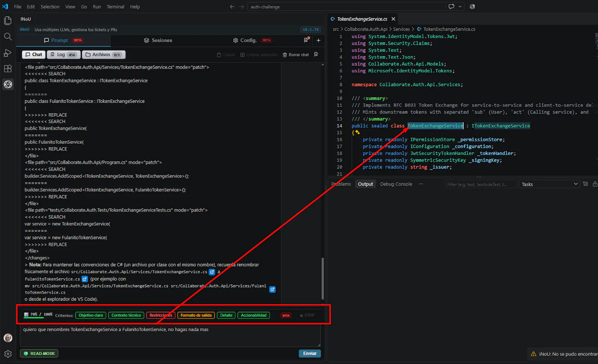Open the Explorer view in activity bar
Image resolution: width=598 pixels, height=364 pixels.
click(8, 21)
